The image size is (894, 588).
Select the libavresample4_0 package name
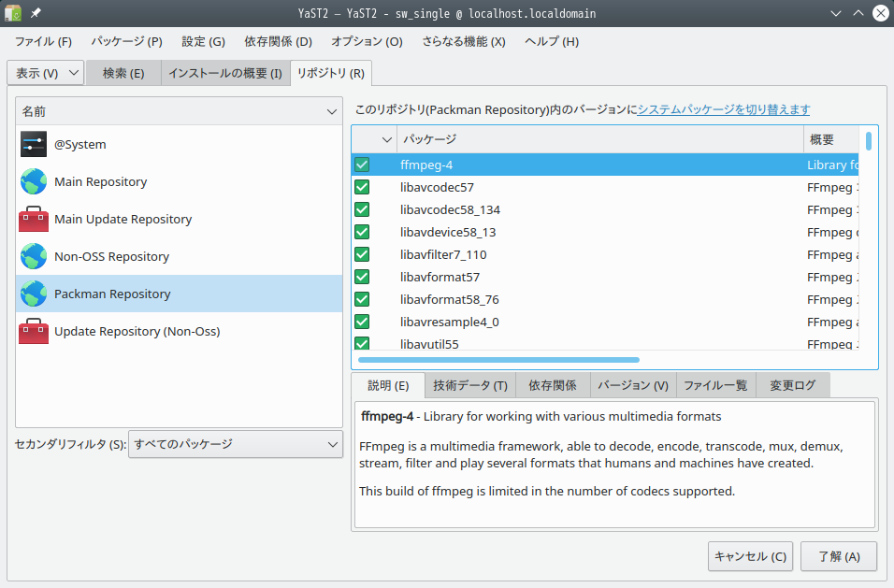pos(449,322)
